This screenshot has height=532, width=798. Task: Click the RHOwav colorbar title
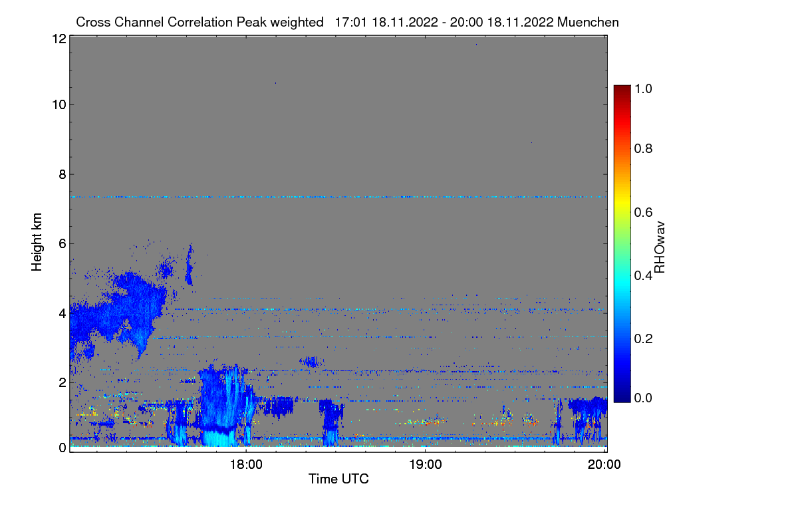(660, 247)
